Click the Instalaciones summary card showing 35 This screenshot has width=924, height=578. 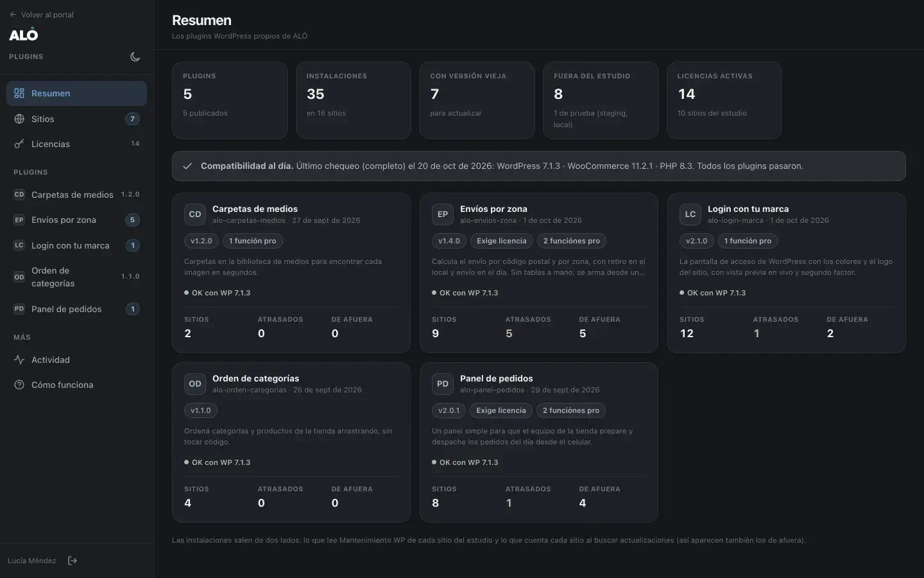(354, 100)
